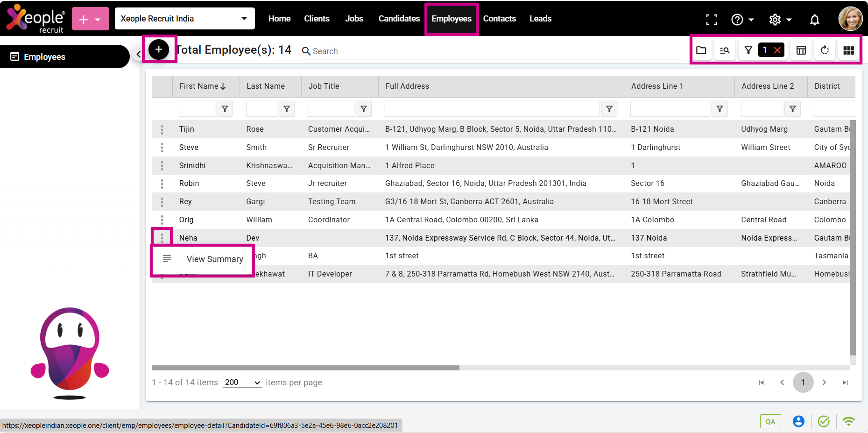Toggle fullscreen mode icon
Viewport: 868px width, 433px height.
[711, 19]
